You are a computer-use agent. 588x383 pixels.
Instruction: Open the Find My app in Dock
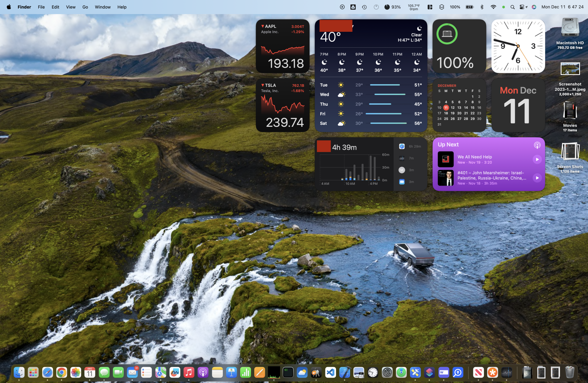401,373
